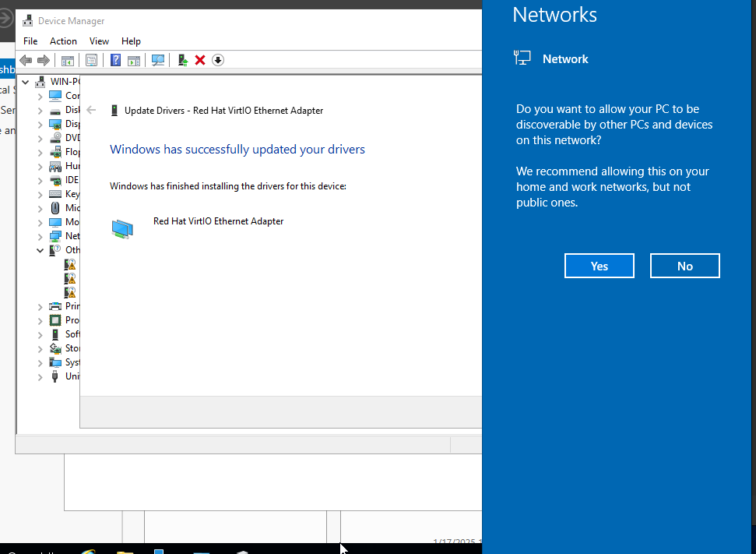Image resolution: width=756 pixels, height=554 pixels.
Task: Select the Mice category mouse icon
Action: coord(55,208)
